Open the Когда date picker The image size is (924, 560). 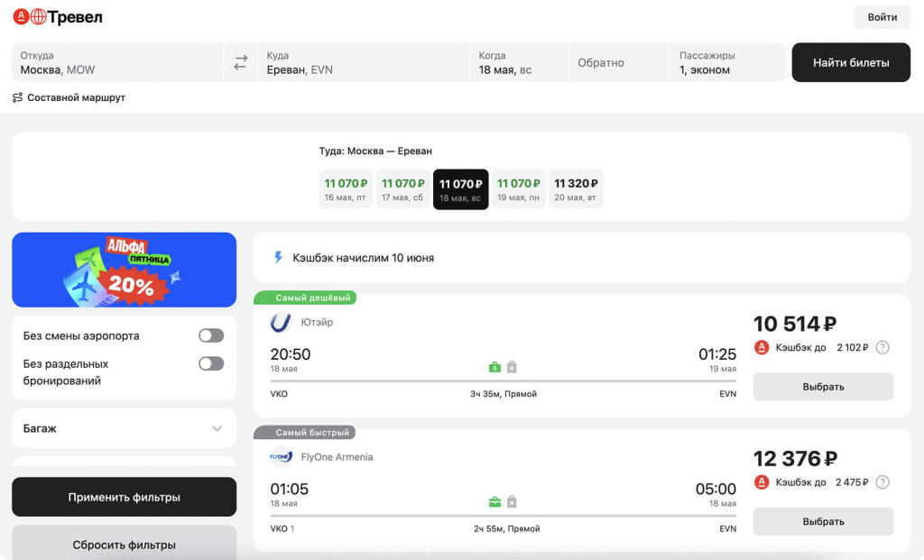(x=519, y=62)
